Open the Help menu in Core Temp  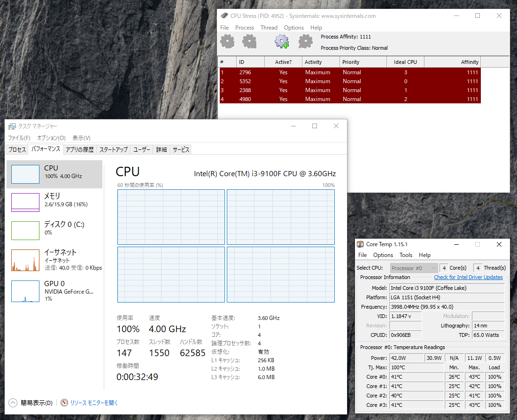pos(424,255)
